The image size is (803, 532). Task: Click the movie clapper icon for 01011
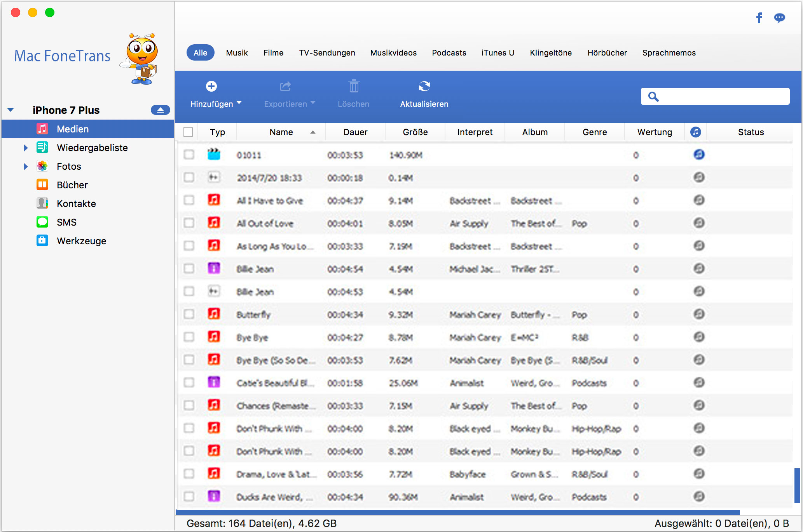(214, 155)
